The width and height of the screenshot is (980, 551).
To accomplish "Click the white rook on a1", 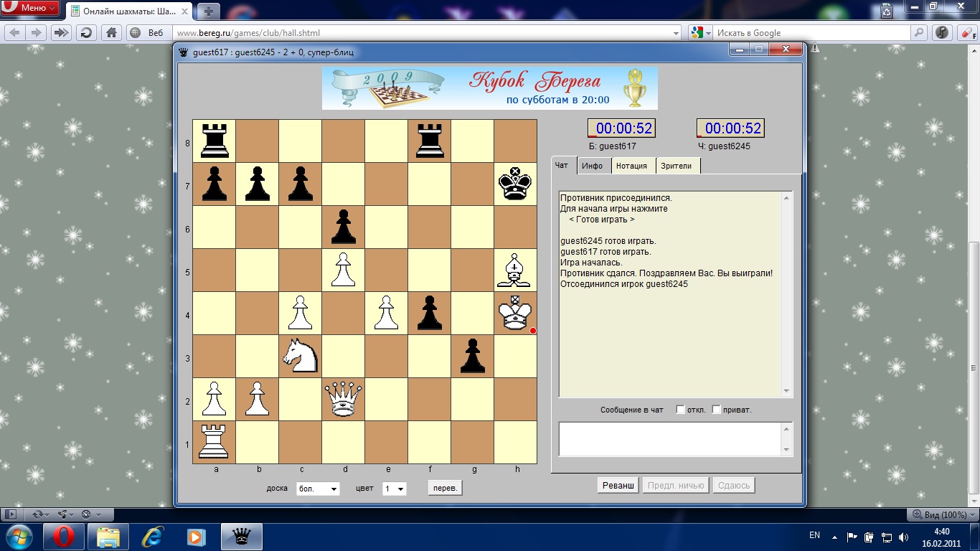I will click(x=214, y=442).
